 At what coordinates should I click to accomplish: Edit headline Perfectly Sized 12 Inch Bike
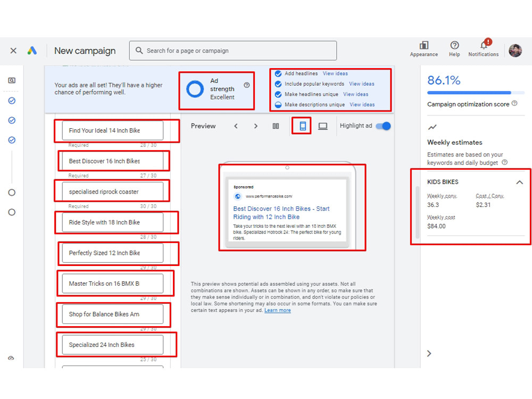click(113, 253)
